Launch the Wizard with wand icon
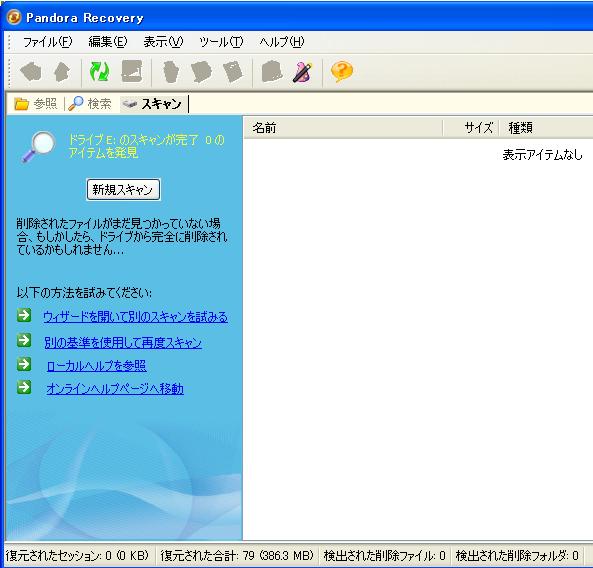The width and height of the screenshot is (593, 568). [x=303, y=72]
